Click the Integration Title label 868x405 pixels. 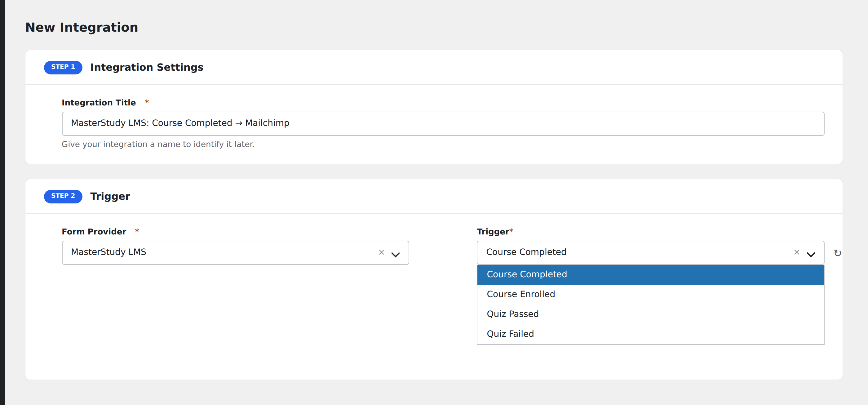point(98,103)
